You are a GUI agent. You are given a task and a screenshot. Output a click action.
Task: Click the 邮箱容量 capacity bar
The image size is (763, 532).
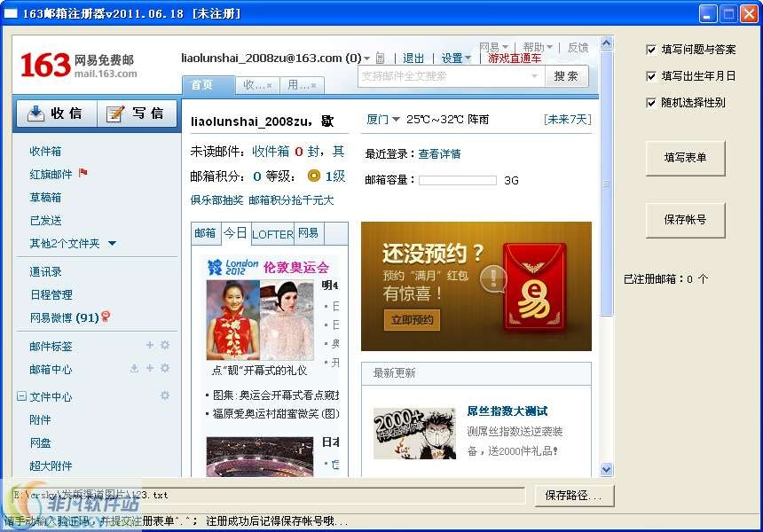(458, 180)
